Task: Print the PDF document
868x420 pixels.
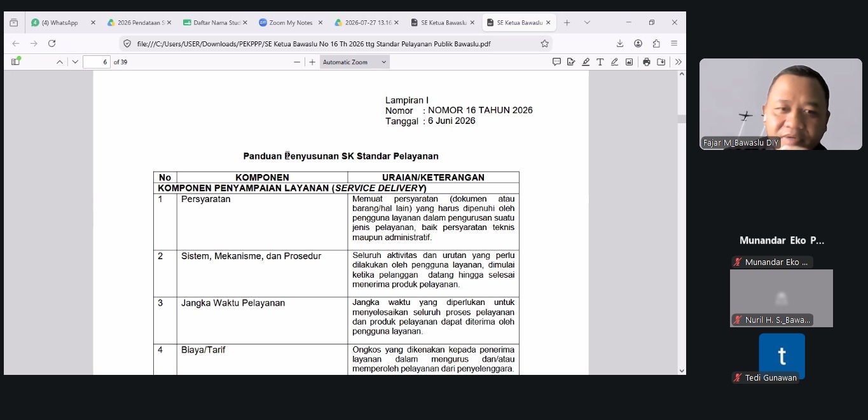Action: (647, 62)
